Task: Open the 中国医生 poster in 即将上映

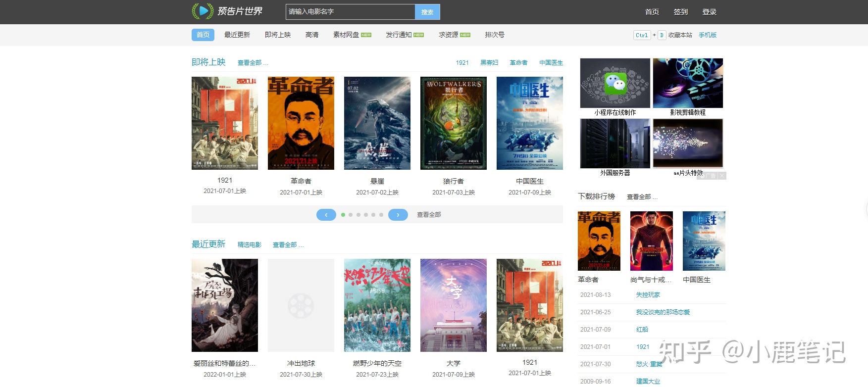Action: coord(530,123)
